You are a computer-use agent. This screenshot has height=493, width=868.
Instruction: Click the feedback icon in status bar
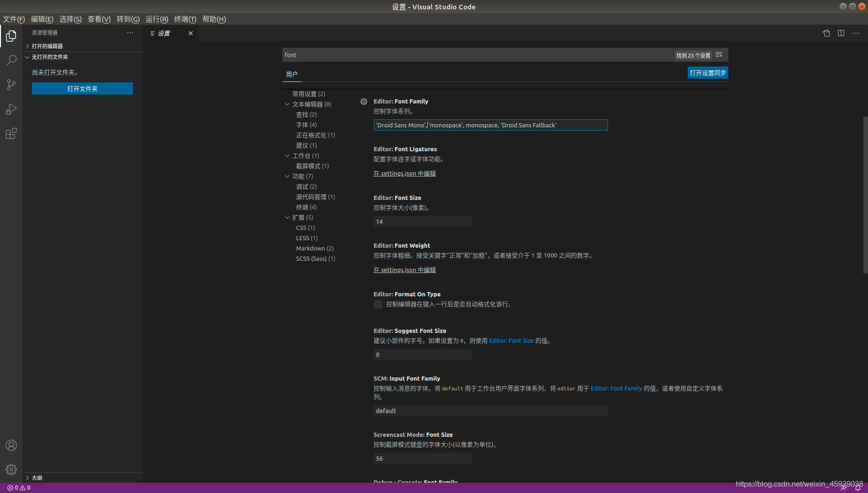(x=843, y=488)
